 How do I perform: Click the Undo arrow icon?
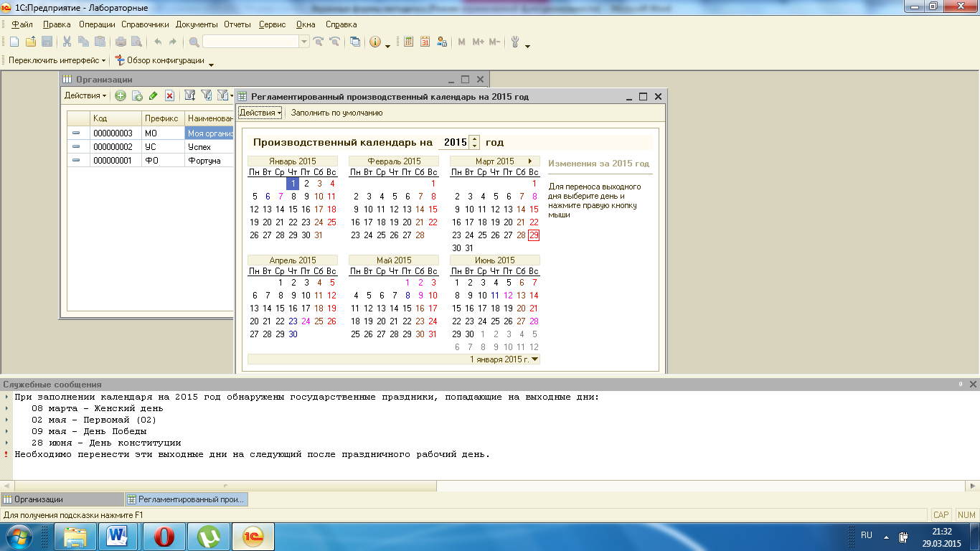pos(157,42)
